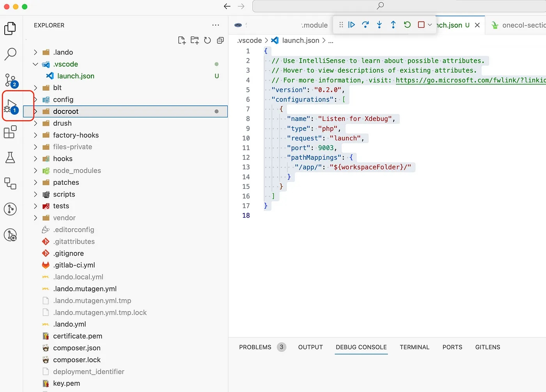The width and height of the screenshot is (546, 392).
Task: Open the Run and Debug view
Action: (11, 106)
